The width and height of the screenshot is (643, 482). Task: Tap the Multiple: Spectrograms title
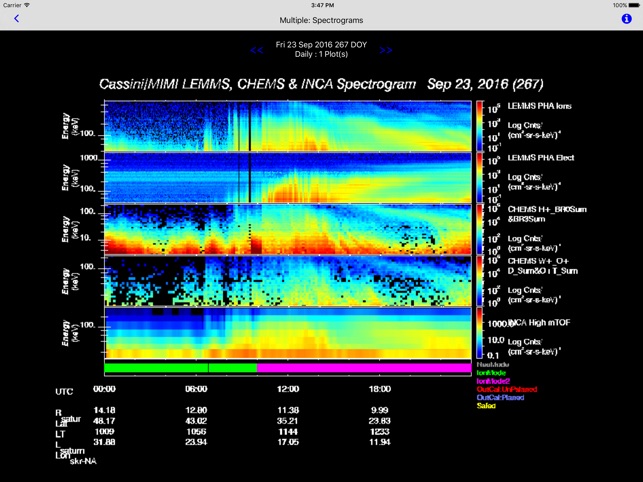[x=321, y=20]
